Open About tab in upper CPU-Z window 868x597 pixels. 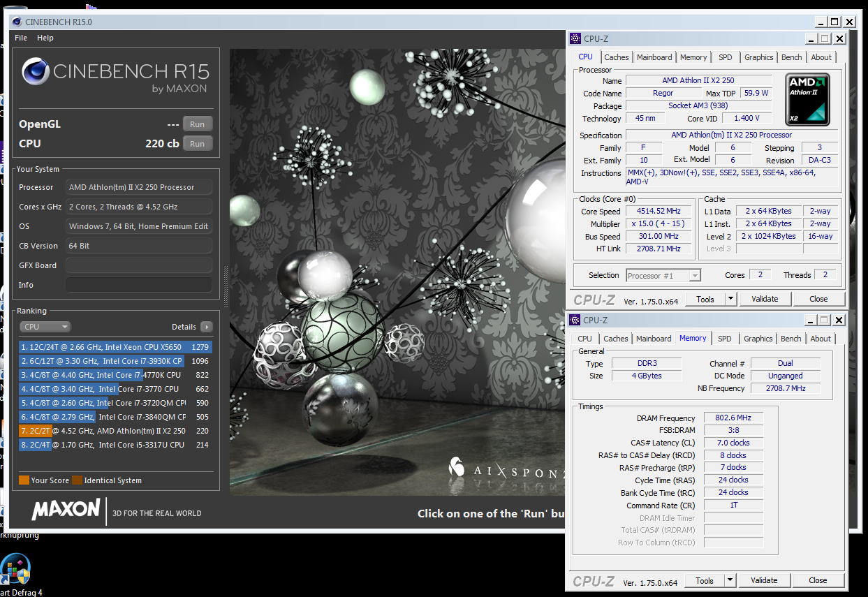(821, 57)
